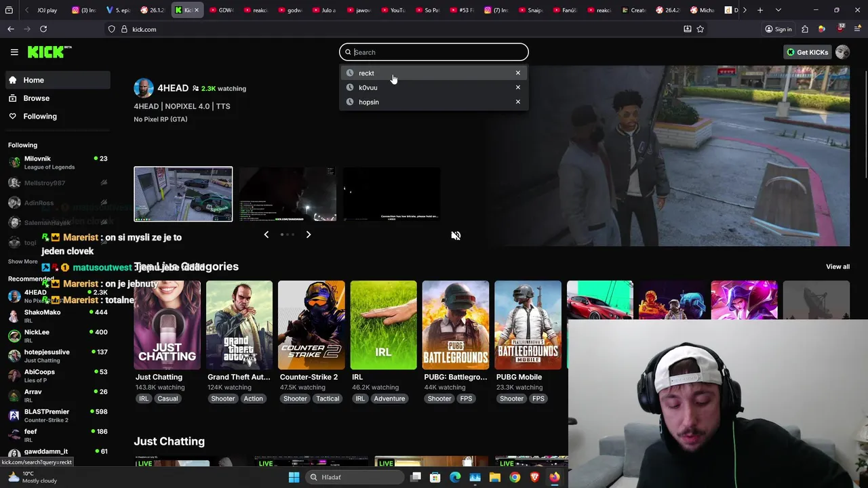Open Milovnik followed channel

[58, 163]
